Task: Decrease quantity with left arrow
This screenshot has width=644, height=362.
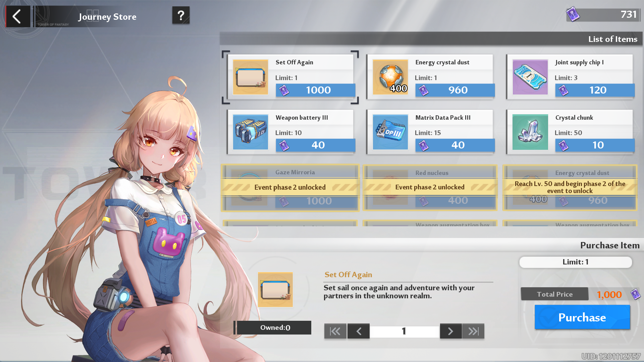Action: [359, 331]
